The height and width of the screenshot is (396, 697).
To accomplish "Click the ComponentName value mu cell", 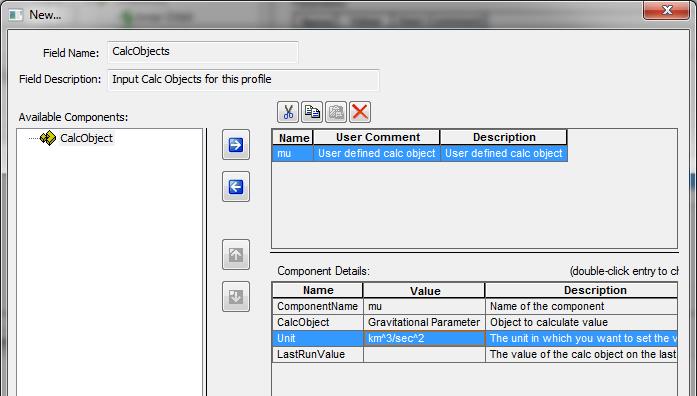I will [425, 306].
